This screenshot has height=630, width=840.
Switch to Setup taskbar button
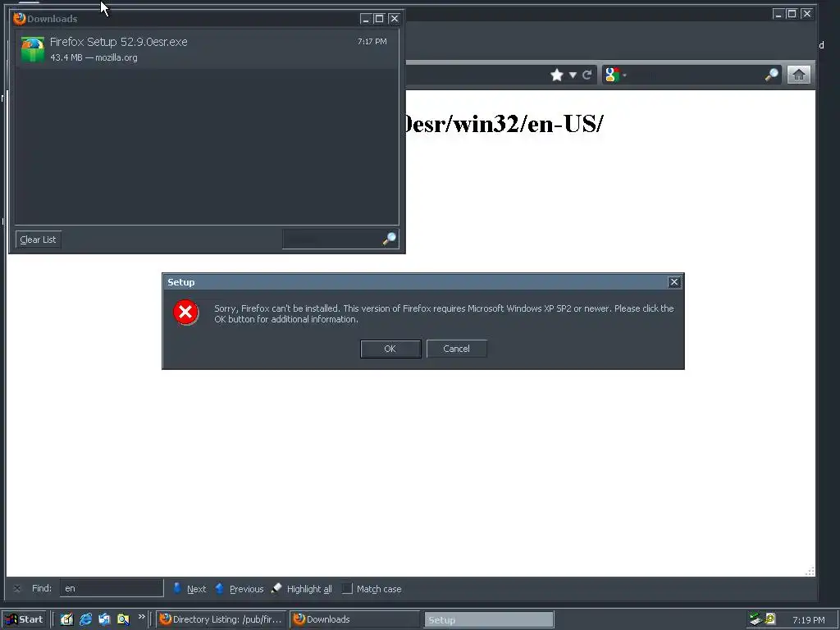click(x=489, y=620)
